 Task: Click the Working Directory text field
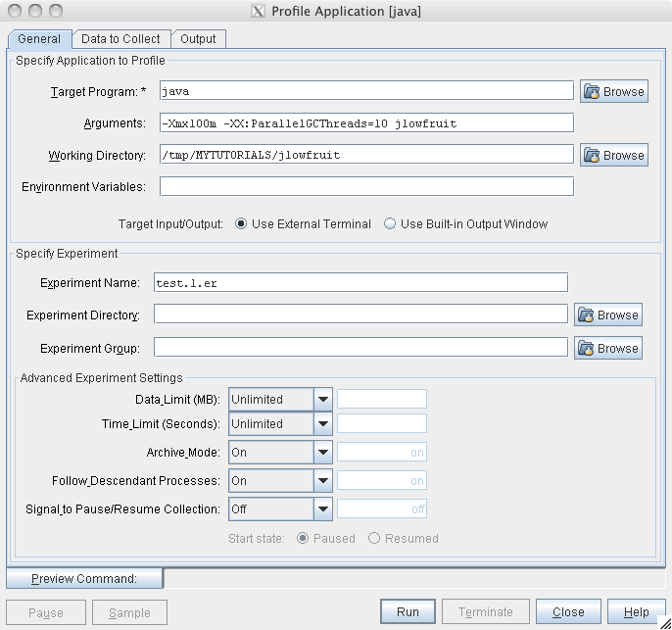366,155
